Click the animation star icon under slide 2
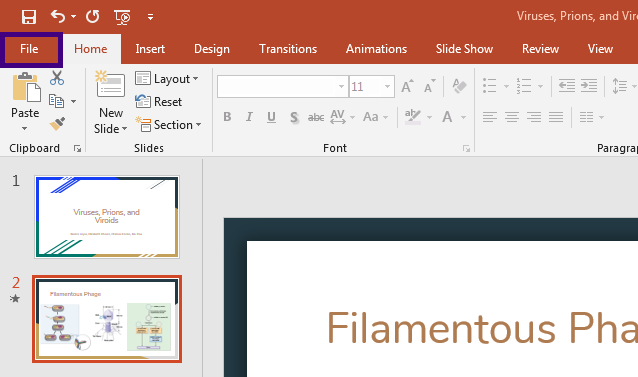The image size is (638, 377). point(15,299)
